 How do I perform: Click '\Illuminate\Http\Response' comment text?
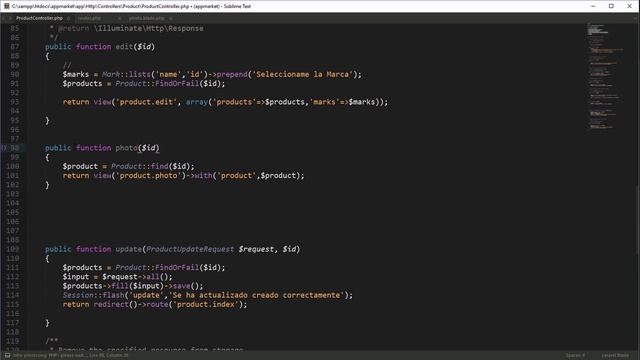[149, 28]
